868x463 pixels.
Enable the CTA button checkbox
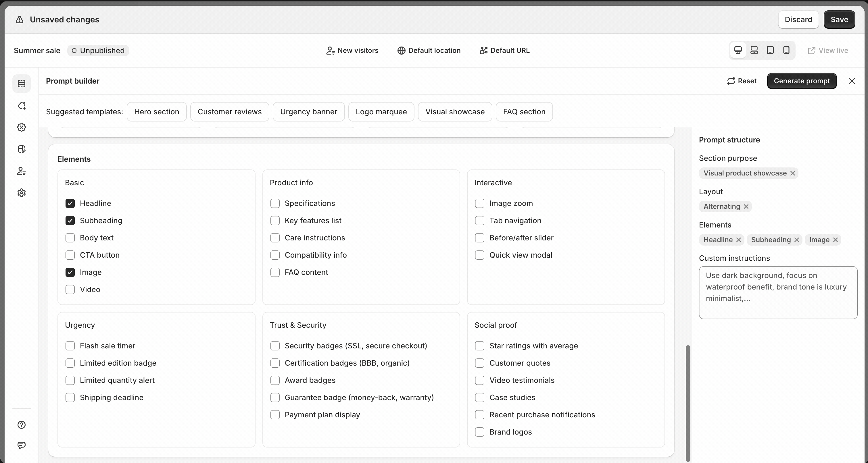[x=70, y=255]
